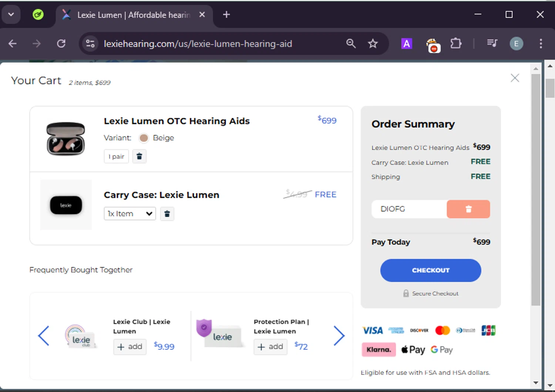Image resolution: width=555 pixels, height=392 pixels.
Task: Add Protection Plan to the cart
Action: tap(270, 347)
